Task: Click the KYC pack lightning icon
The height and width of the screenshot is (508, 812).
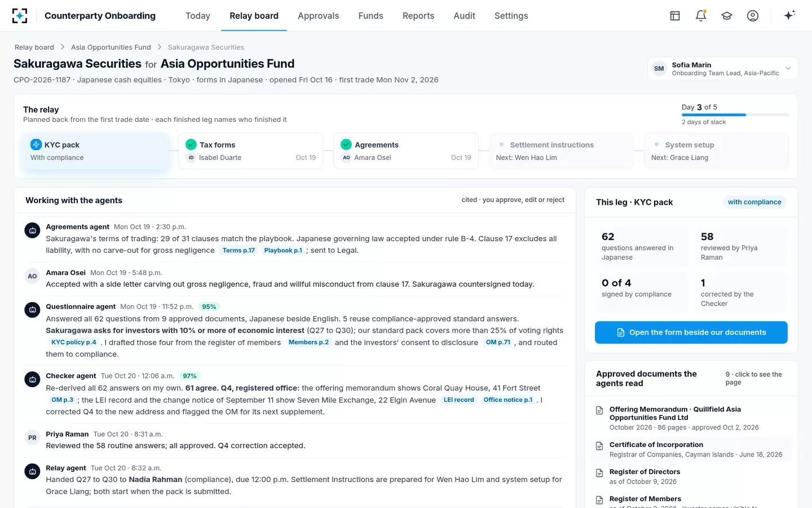Action: point(36,144)
